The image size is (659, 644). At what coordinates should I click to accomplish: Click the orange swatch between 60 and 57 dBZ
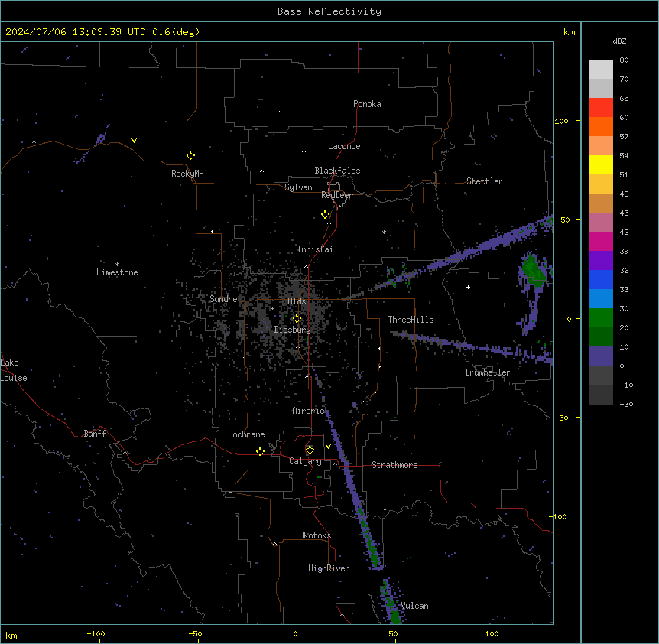(x=601, y=126)
